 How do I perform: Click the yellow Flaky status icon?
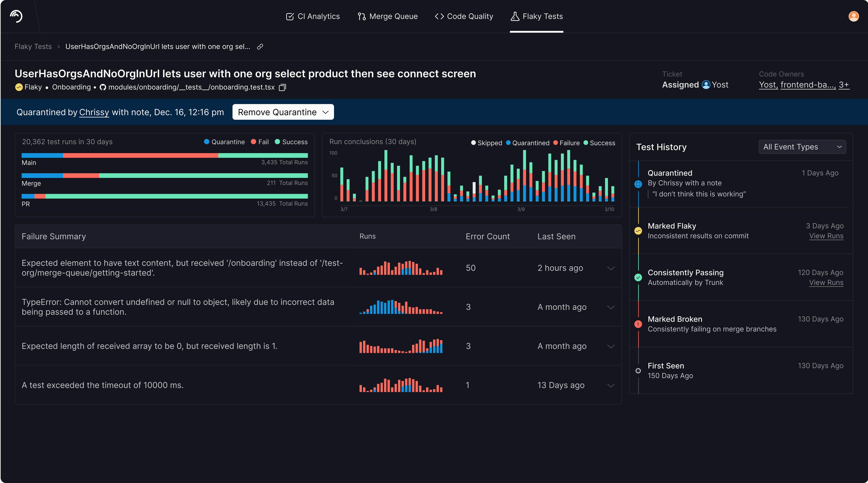point(19,87)
